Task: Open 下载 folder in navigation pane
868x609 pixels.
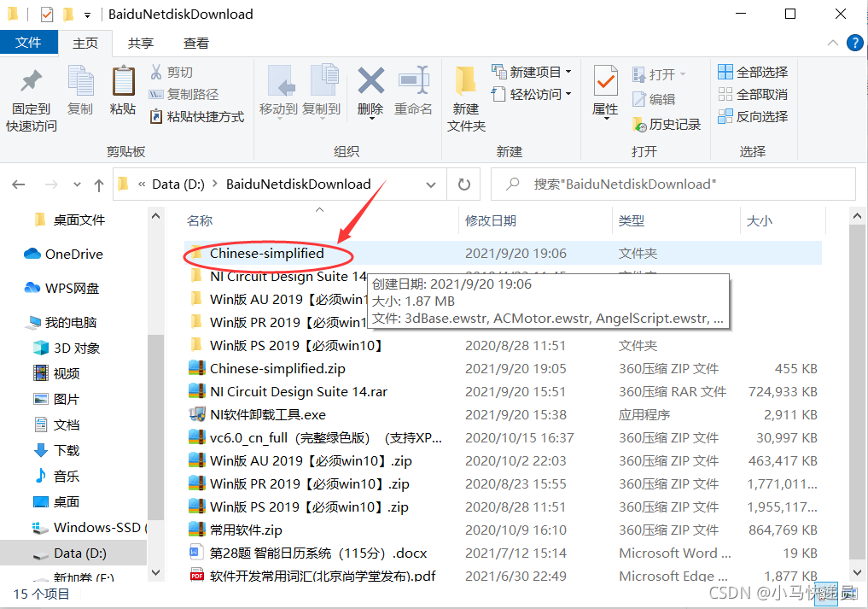Action: pos(57,450)
